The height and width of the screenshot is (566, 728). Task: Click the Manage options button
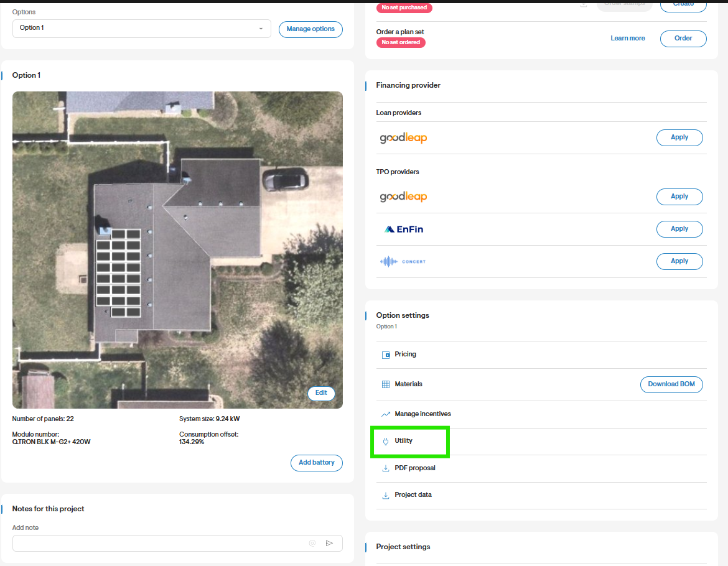(x=310, y=29)
